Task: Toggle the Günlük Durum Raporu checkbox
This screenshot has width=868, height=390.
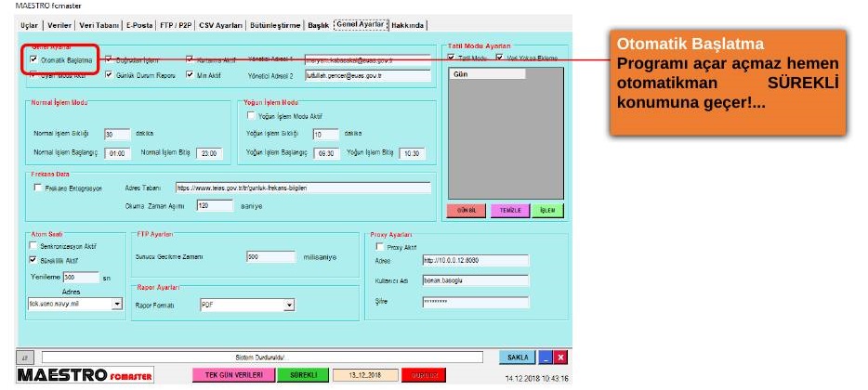Action: pos(109,74)
